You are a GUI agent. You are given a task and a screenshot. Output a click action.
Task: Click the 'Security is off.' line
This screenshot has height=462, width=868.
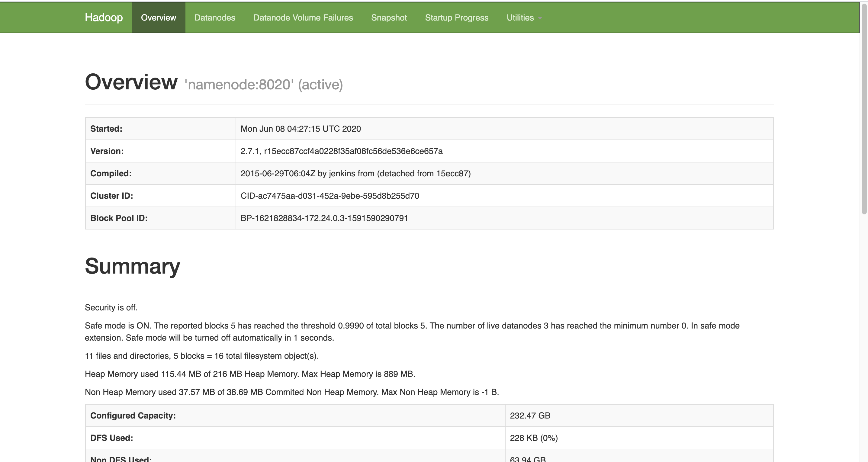click(111, 308)
